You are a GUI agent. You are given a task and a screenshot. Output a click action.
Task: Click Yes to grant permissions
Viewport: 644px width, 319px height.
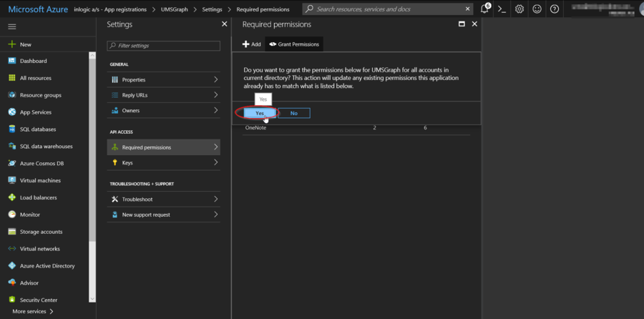[x=260, y=113]
